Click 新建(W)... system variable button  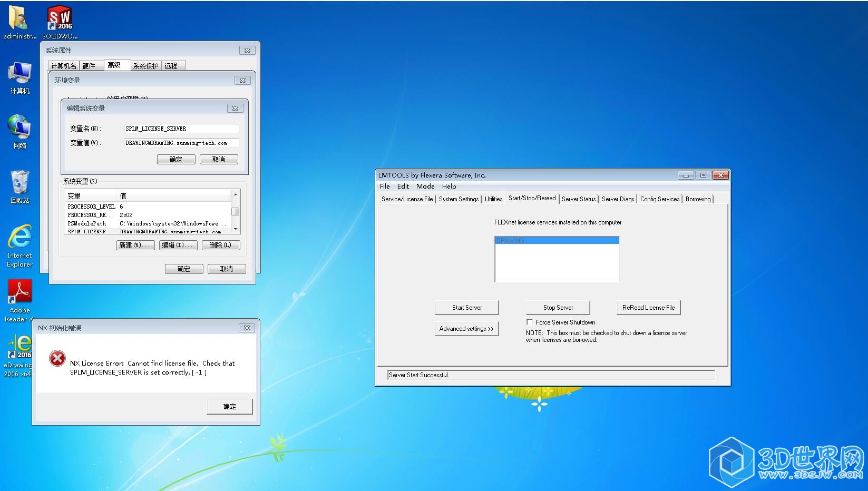(135, 245)
